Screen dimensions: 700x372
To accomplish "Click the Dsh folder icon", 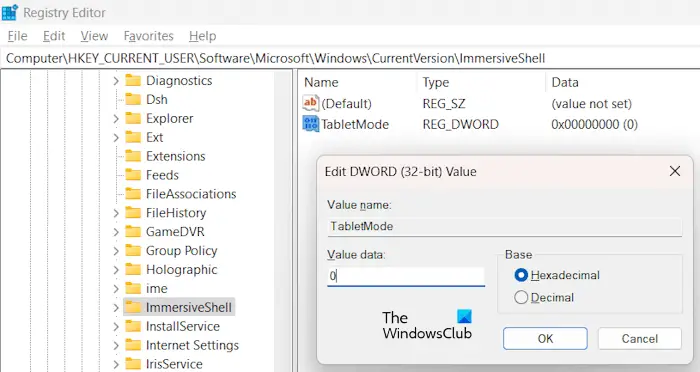I will pyautogui.click(x=133, y=99).
